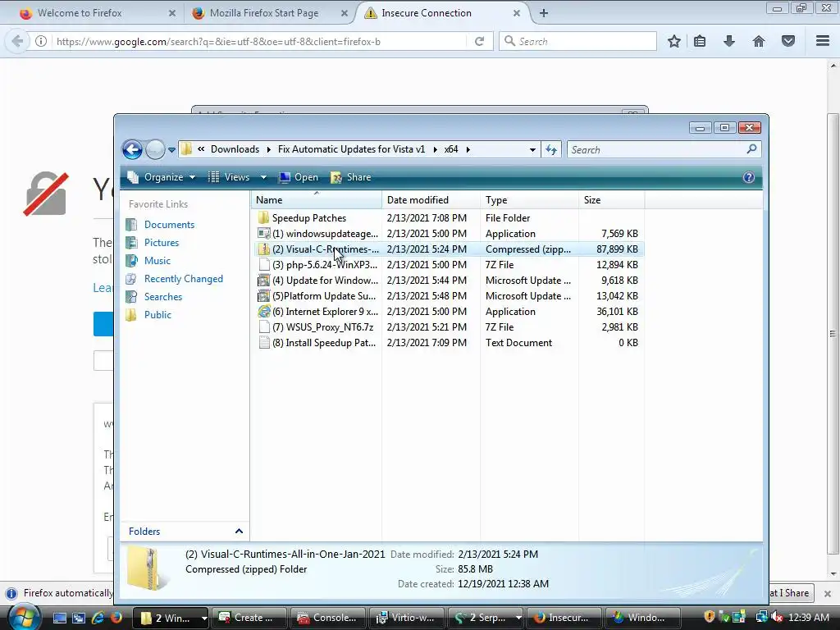
Task: Click Firefox site info icon in URL bar
Action: tap(41, 41)
